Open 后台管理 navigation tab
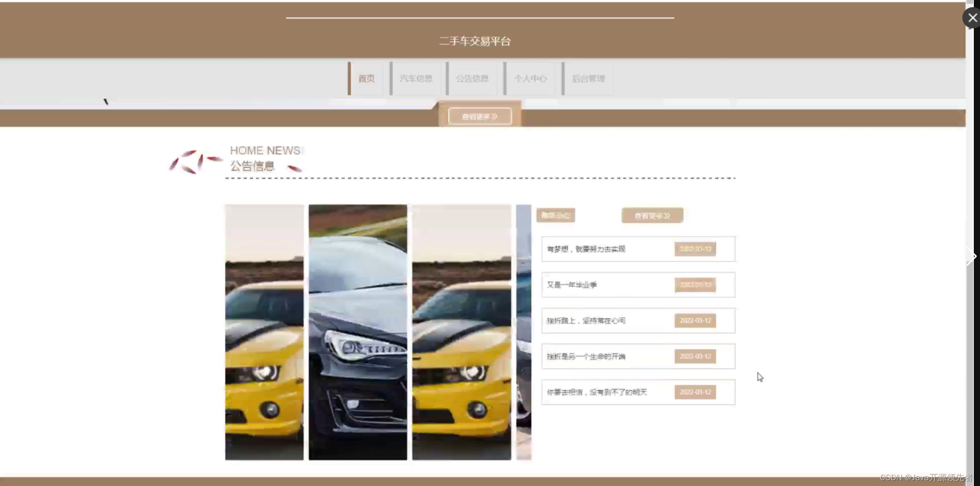The height and width of the screenshot is (486, 980). point(588,79)
